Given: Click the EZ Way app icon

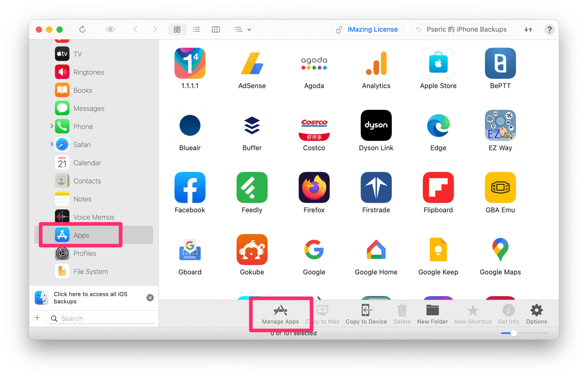Looking at the screenshot, I should point(500,126).
